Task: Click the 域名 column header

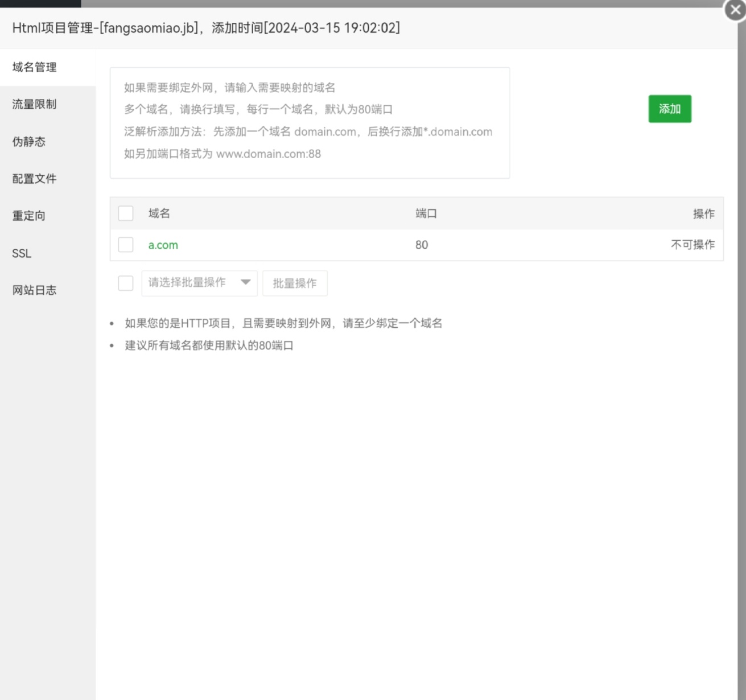Action: [x=159, y=213]
